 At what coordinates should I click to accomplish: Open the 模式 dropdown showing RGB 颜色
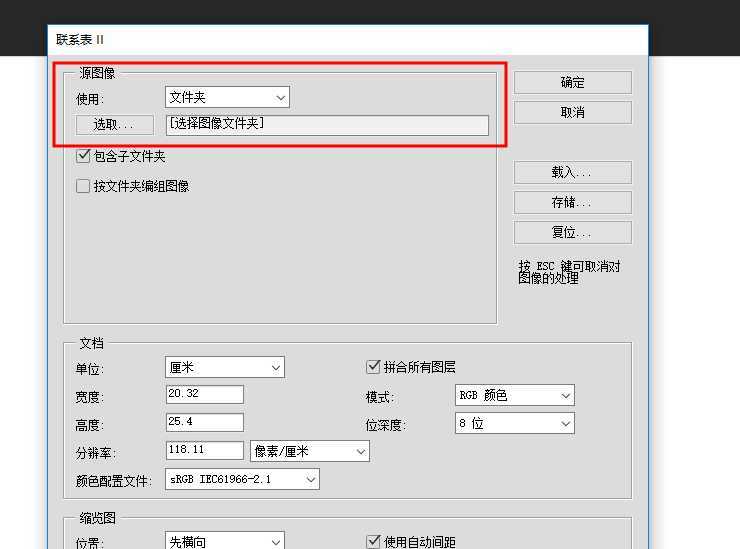tap(514, 396)
